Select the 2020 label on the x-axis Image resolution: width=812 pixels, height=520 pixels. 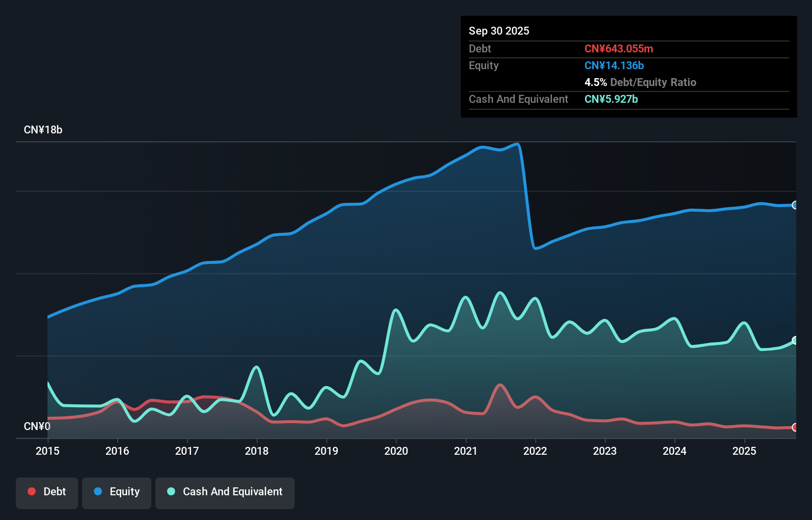tap(396, 451)
